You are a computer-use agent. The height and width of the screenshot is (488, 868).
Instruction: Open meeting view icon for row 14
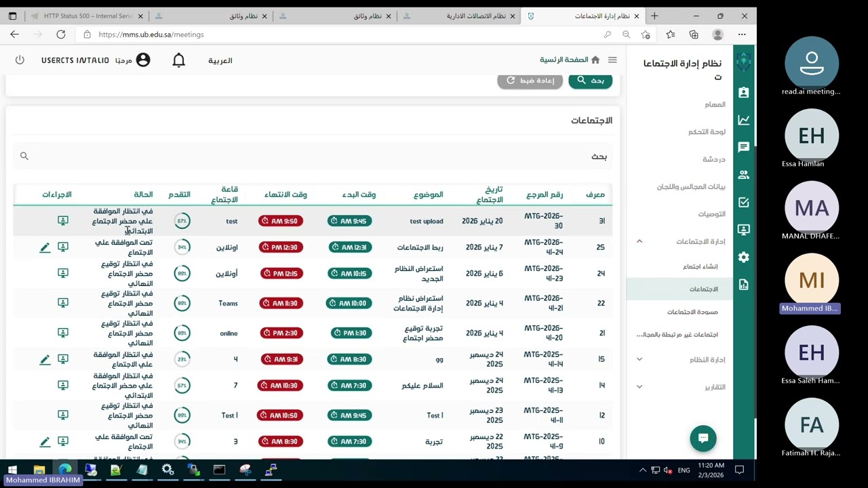(x=63, y=385)
